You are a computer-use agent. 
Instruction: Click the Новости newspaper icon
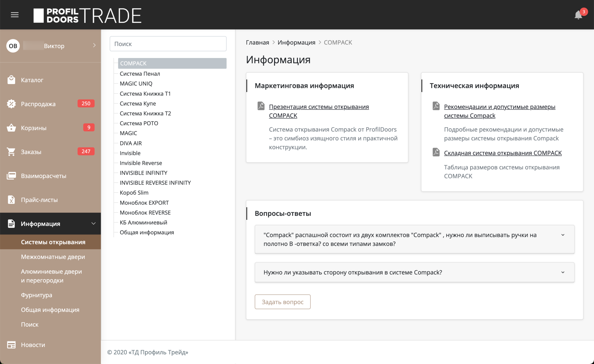[x=11, y=345]
